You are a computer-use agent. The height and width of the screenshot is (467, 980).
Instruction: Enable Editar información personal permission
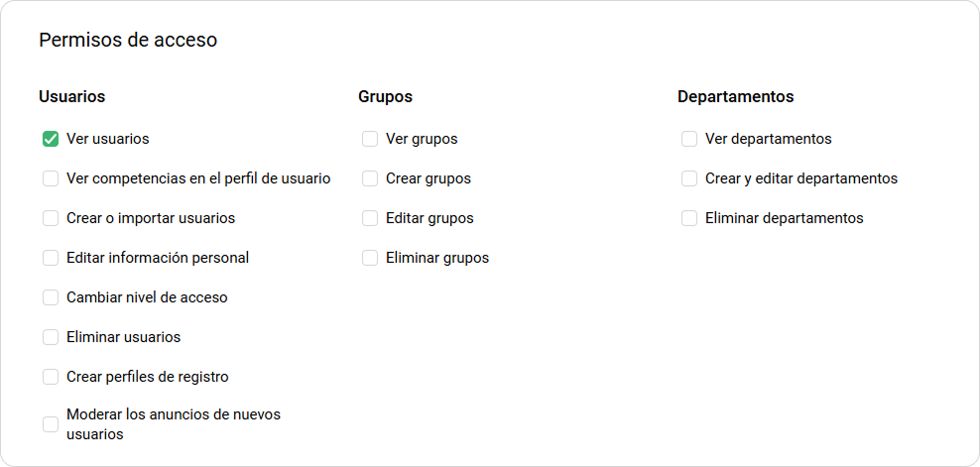tap(51, 258)
